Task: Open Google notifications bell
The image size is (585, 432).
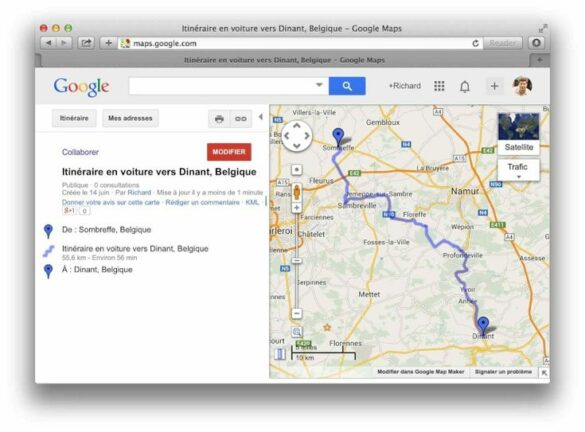Action: (464, 87)
